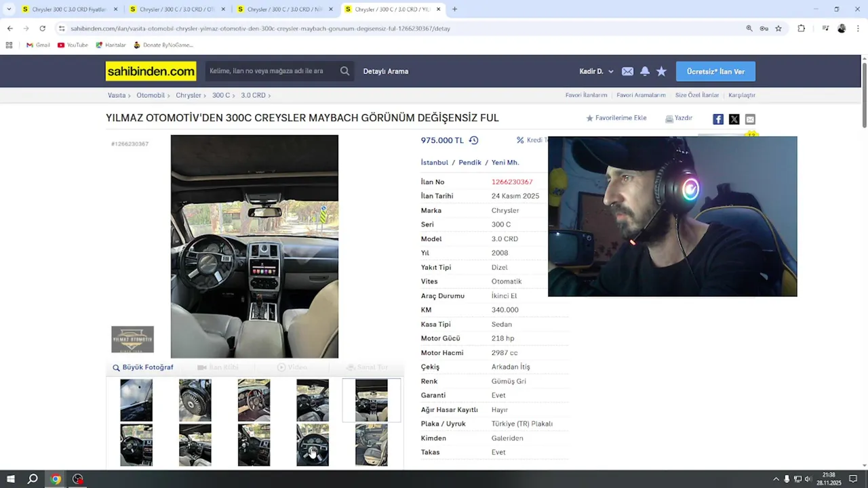Open Chrome zoom magnifier icon in address bar
The height and width of the screenshot is (488, 868).
[x=749, y=28]
